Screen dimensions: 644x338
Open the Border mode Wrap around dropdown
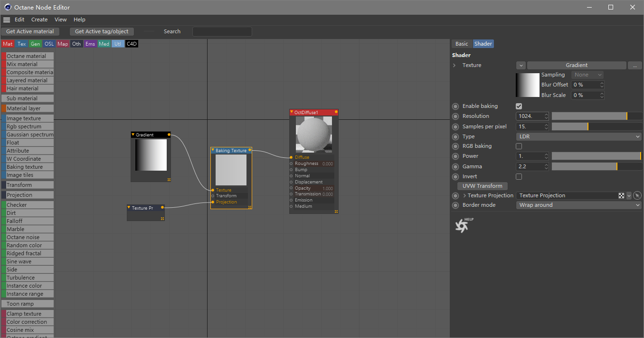(x=579, y=205)
